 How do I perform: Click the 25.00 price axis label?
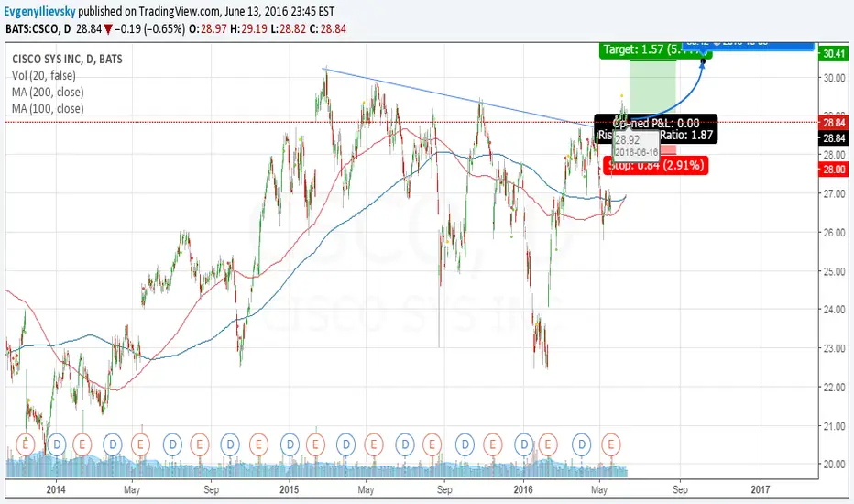835,271
